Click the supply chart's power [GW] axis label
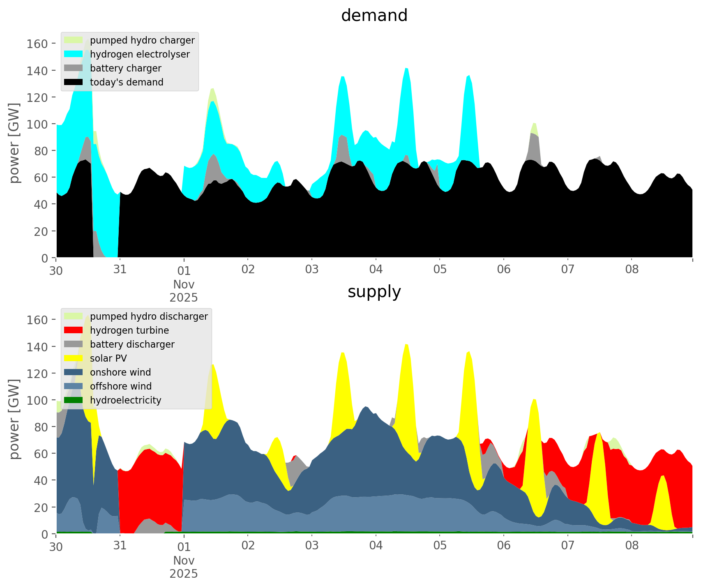 14,419
